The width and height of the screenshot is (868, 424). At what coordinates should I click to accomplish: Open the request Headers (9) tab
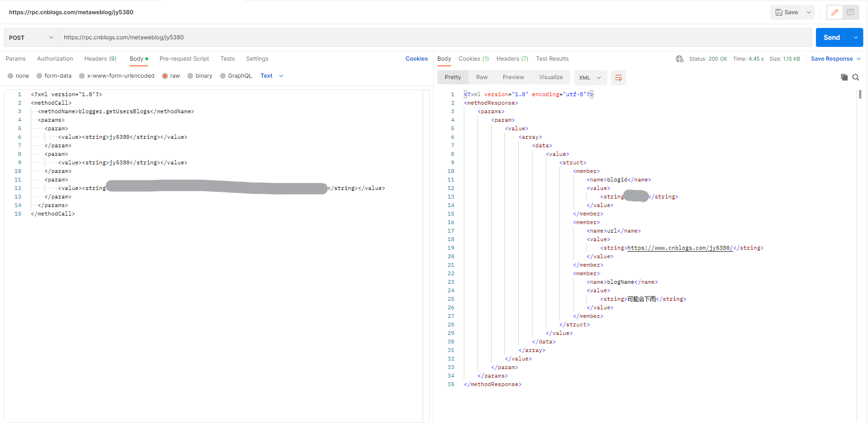click(x=100, y=59)
